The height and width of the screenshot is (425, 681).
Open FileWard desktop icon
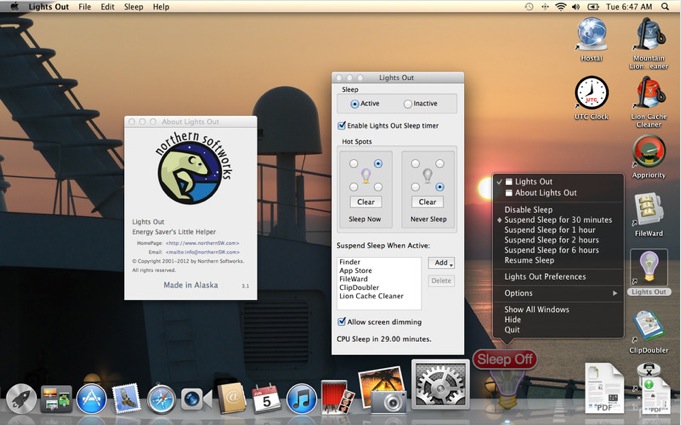point(648,209)
